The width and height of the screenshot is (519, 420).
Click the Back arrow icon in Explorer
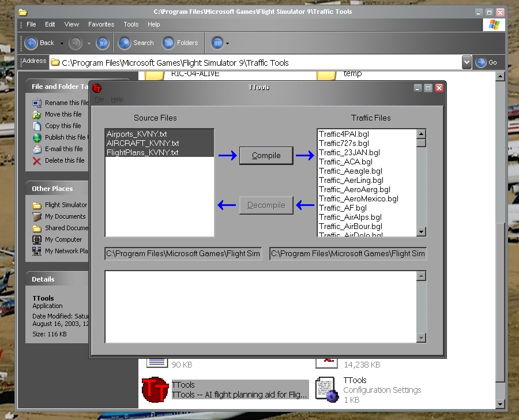32,43
